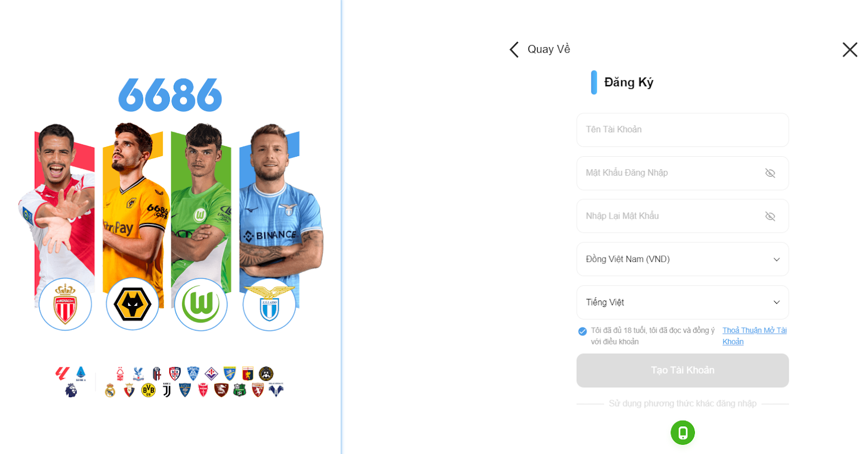This screenshot has height=454, width=868.
Task: Click the back arrow chevron icon
Action: tap(514, 49)
